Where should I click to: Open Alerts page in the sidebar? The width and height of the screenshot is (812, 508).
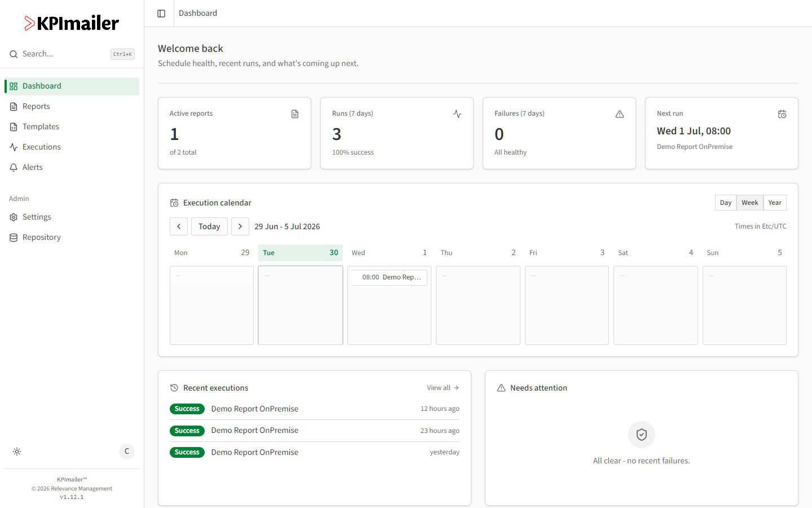pyautogui.click(x=72, y=168)
